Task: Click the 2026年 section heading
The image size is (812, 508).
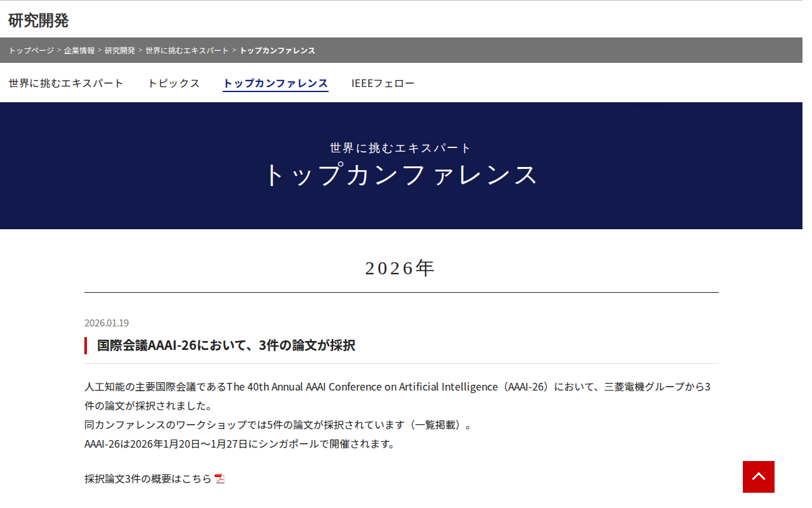Action: coord(400,267)
